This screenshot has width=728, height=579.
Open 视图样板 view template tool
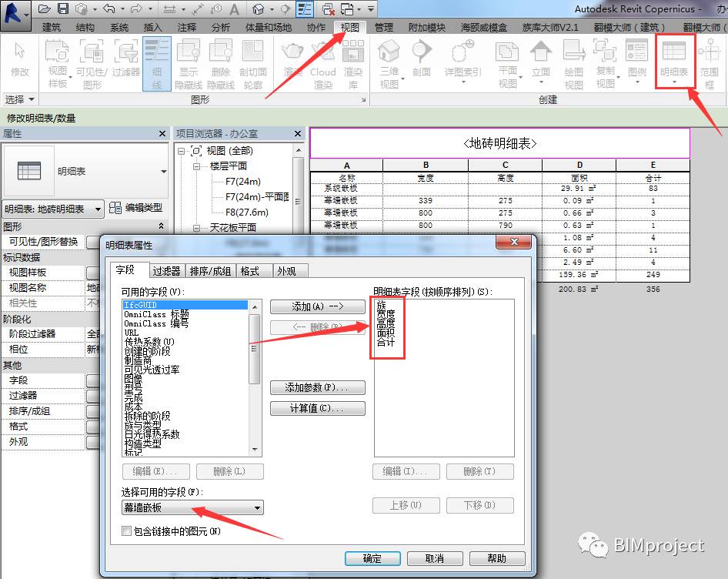(58, 64)
